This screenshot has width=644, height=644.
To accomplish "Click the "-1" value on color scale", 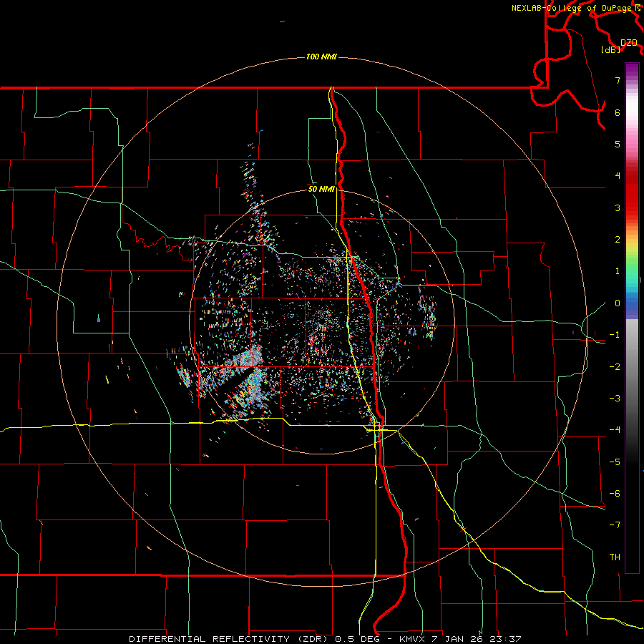I will pos(615,335).
